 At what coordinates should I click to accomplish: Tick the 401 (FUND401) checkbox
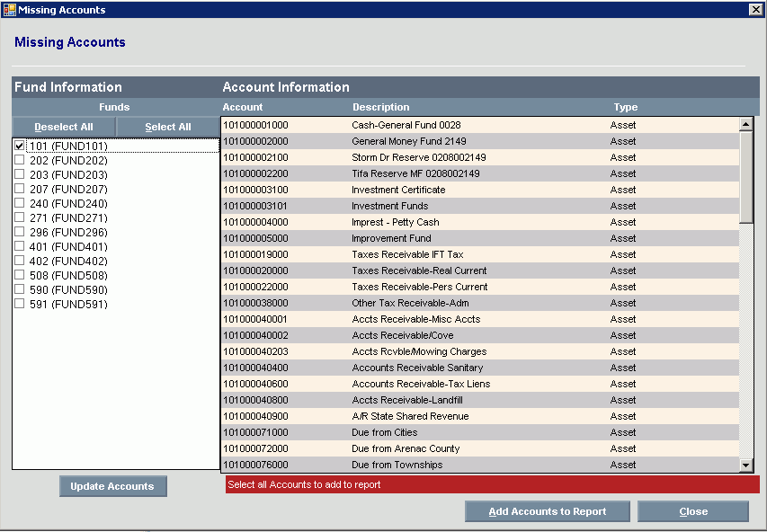tap(20, 247)
